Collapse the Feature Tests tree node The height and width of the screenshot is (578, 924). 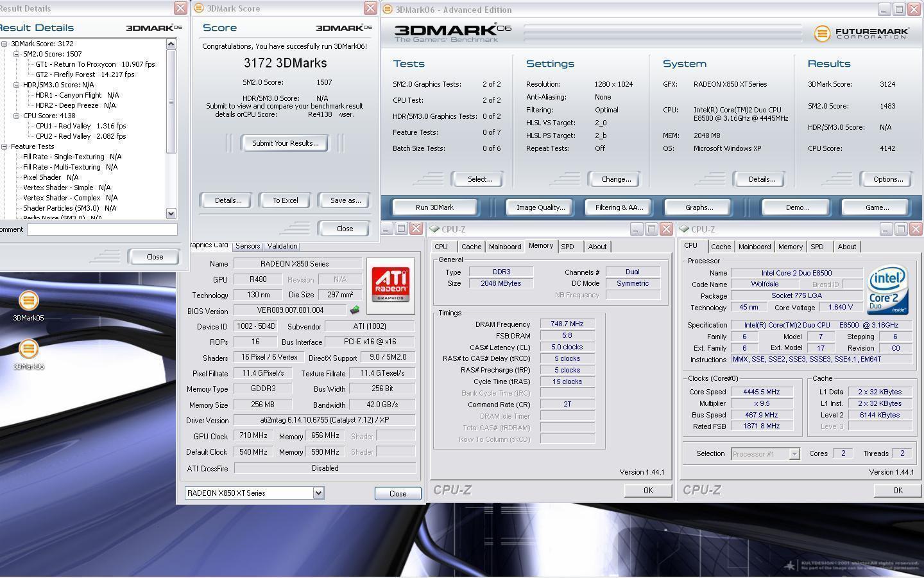click(x=4, y=146)
